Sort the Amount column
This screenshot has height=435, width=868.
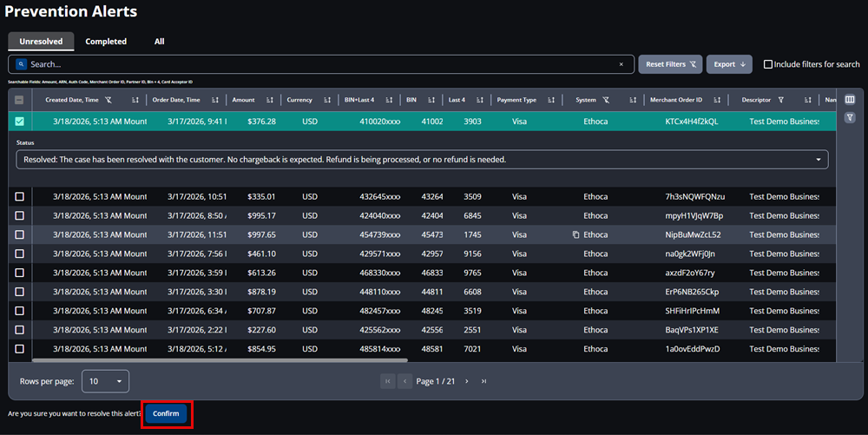click(270, 100)
